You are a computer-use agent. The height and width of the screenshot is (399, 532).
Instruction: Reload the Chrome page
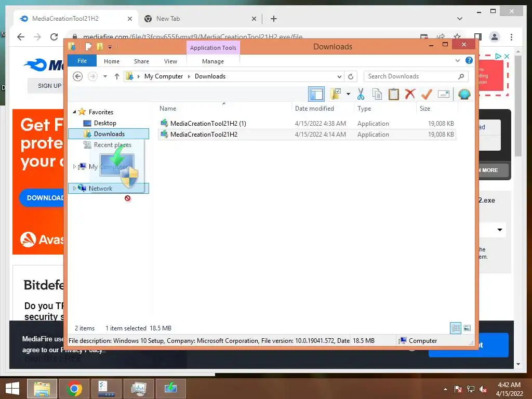54,37
